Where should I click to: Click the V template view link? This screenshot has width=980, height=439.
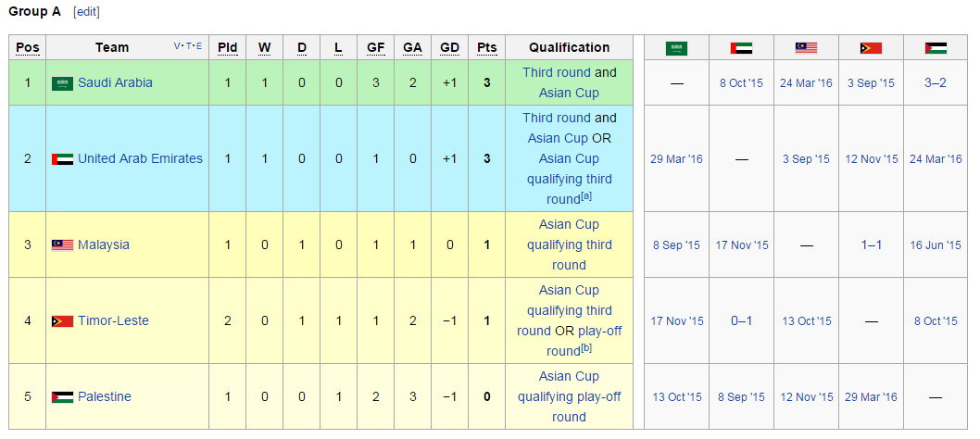pos(177,45)
